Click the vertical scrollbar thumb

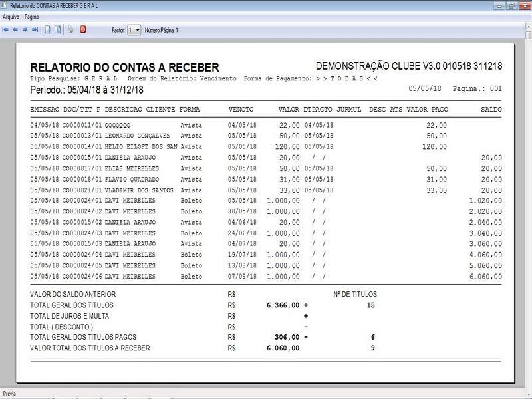[529, 35]
